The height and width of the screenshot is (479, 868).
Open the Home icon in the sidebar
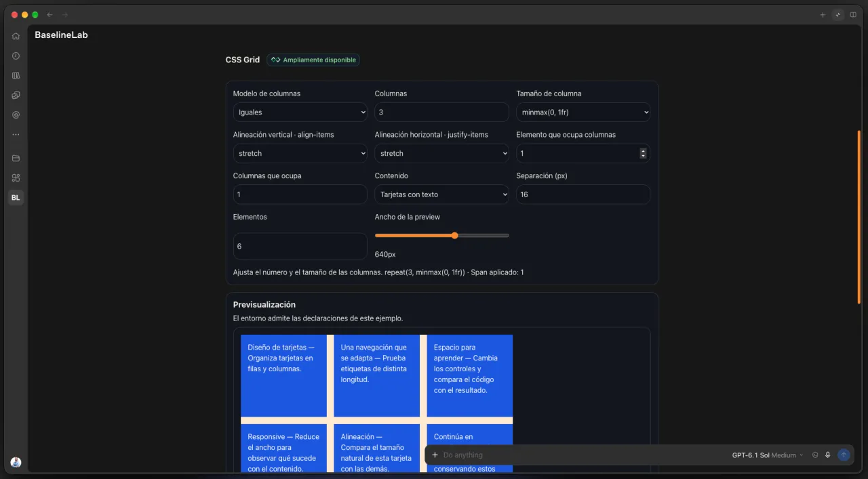click(16, 36)
